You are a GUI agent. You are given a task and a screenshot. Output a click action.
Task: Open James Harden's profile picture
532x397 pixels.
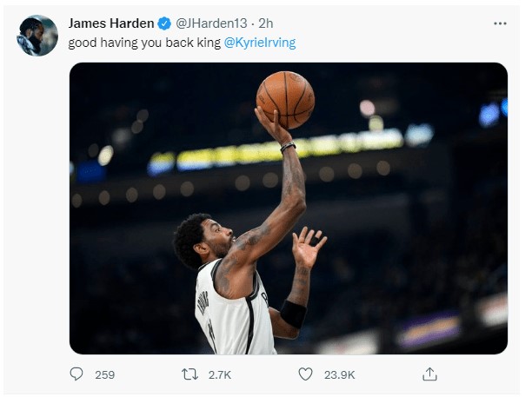pos(37,35)
